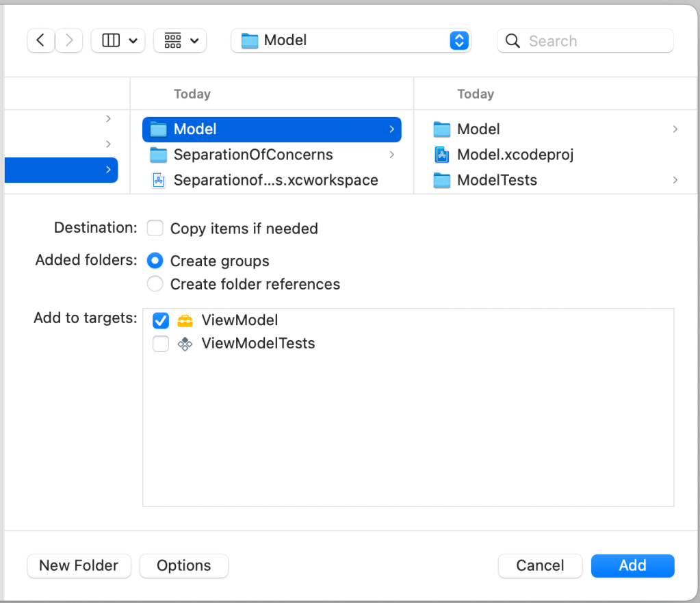Open the column view options dropdown

point(118,40)
